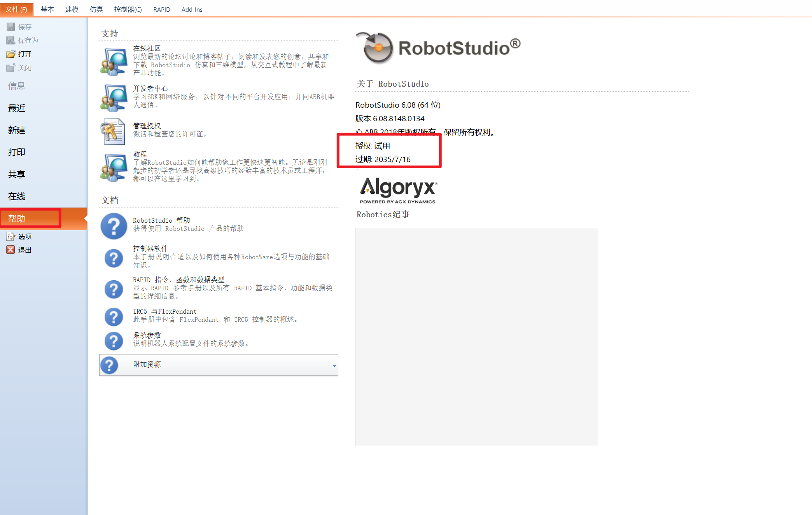Click the 授权: 试用 license text
Screen dimensions: 812x515
coord(373,146)
